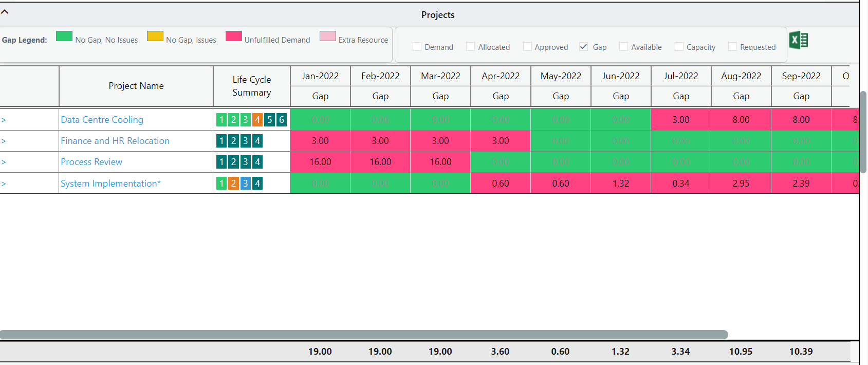Click stage 4 of Finance and HR Relocation
The width and height of the screenshot is (868, 365).
point(257,141)
